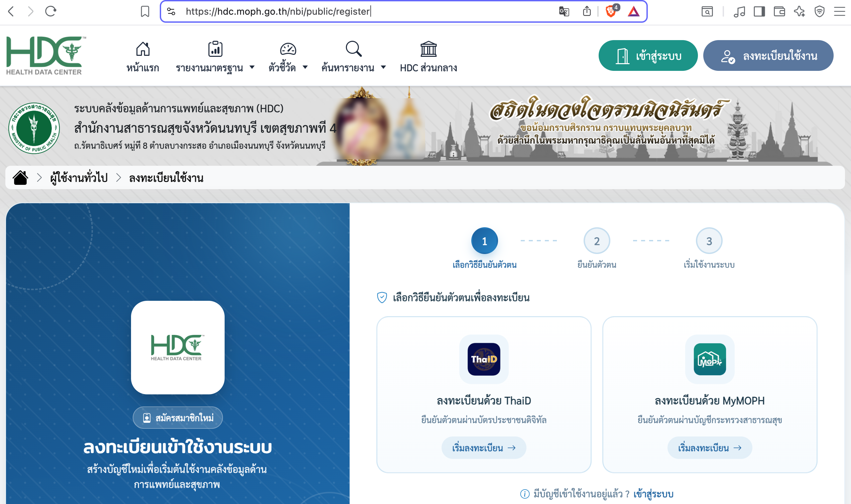Open the Brave Wallet icon
This screenshot has height=504, width=851.
tap(779, 12)
